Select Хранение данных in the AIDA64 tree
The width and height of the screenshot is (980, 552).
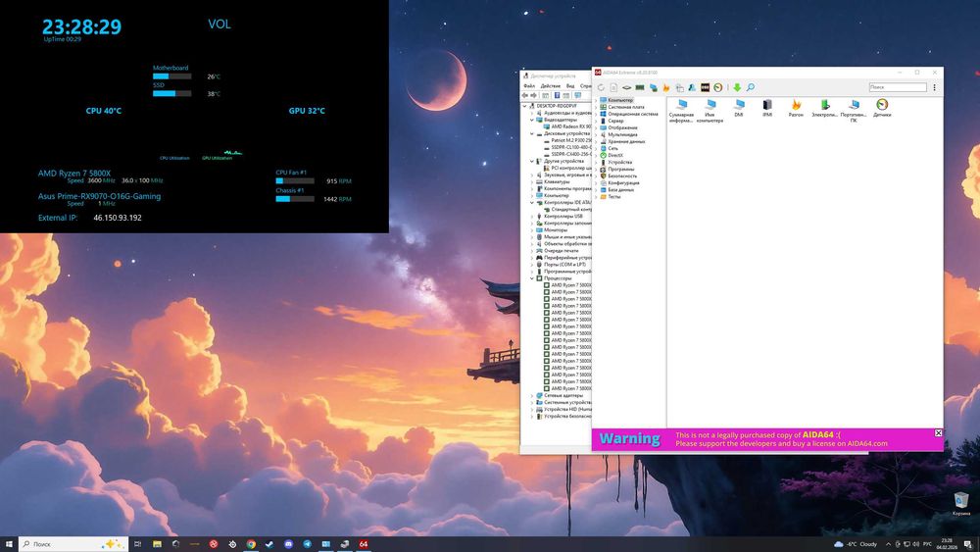coord(626,141)
